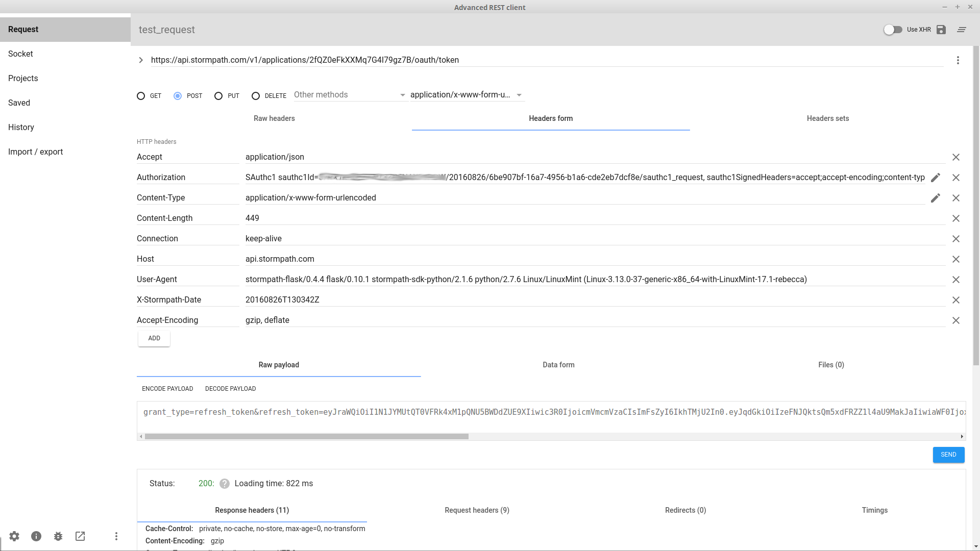Image resolution: width=980 pixels, height=551 pixels.
Task: Click the main vertical scrollbar thumb
Action: pyautogui.click(x=976, y=205)
